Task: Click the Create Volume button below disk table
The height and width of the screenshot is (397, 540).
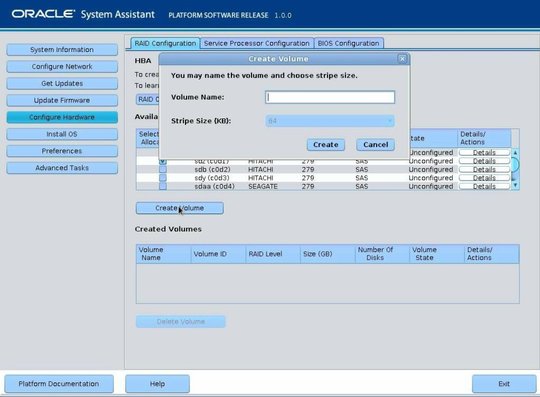Action: point(179,208)
